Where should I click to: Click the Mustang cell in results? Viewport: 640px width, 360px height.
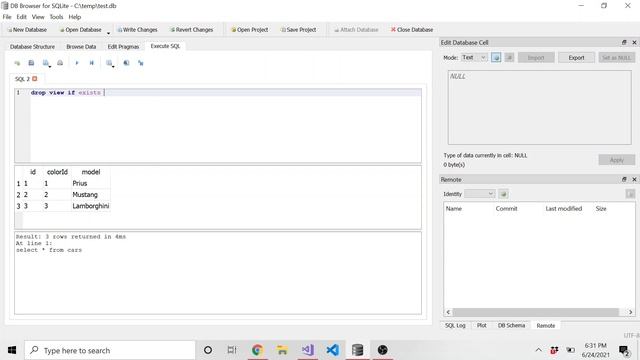(x=91, y=195)
